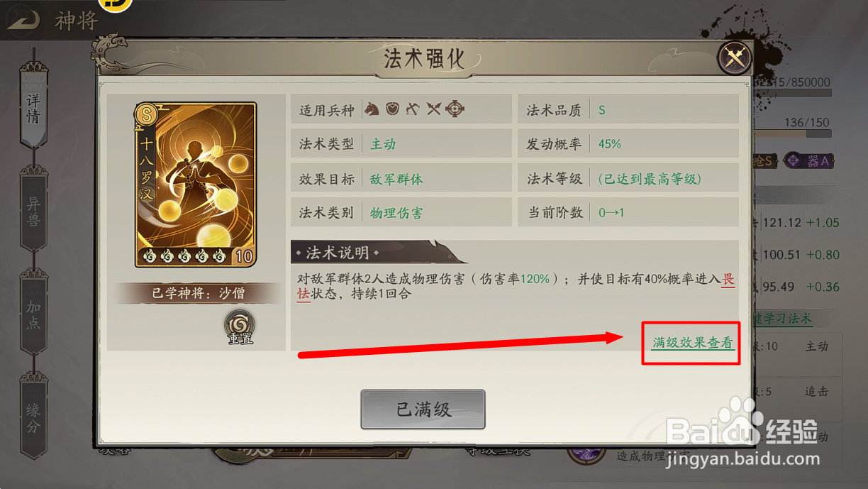Image resolution: width=868 pixels, height=489 pixels.
Task: Tap the 重置 spiral reset icon
Action: (x=240, y=327)
